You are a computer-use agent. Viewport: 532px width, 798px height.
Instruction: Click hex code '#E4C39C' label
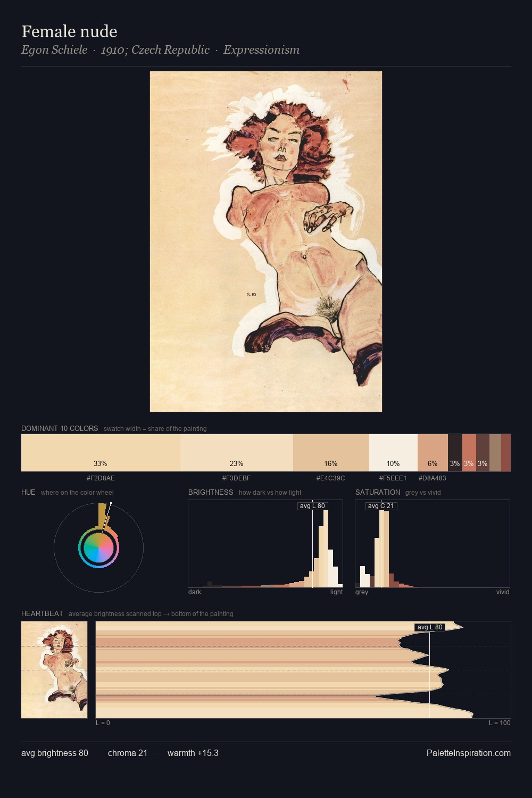click(331, 478)
